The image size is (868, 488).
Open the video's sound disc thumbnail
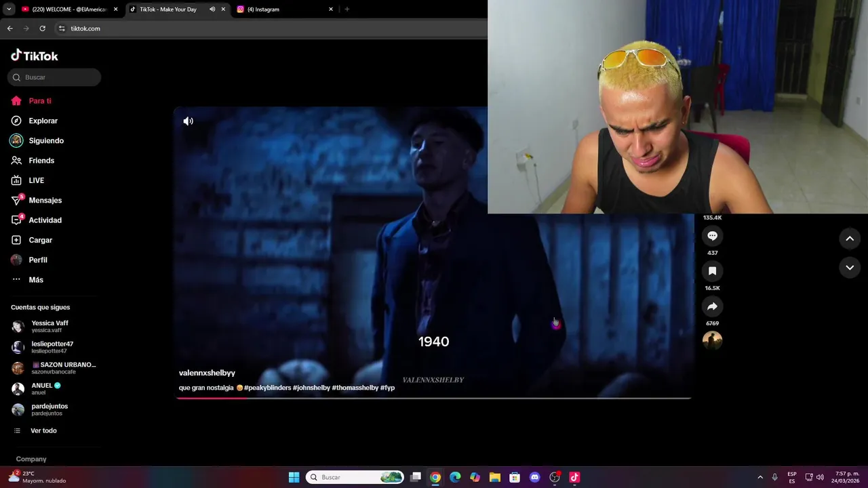click(712, 340)
